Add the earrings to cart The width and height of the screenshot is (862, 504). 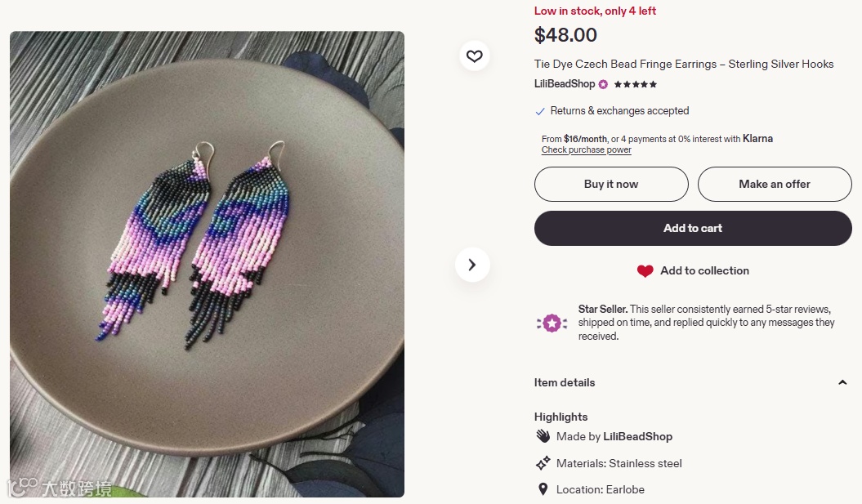[693, 229]
